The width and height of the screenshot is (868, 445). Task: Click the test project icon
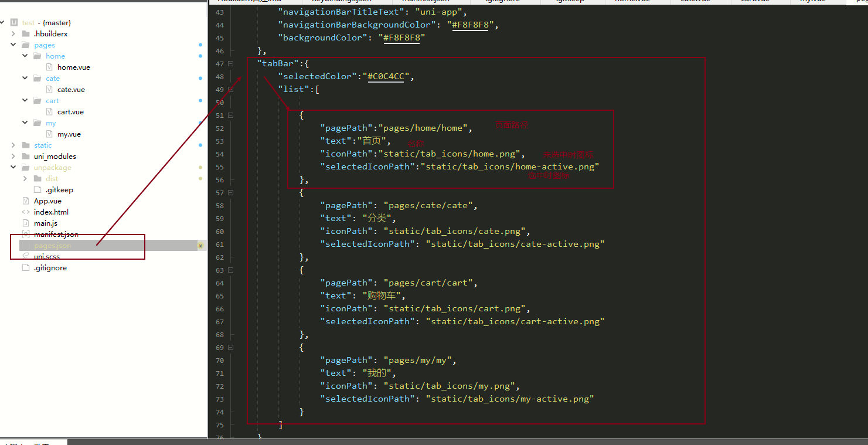click(x=14, y=23)
